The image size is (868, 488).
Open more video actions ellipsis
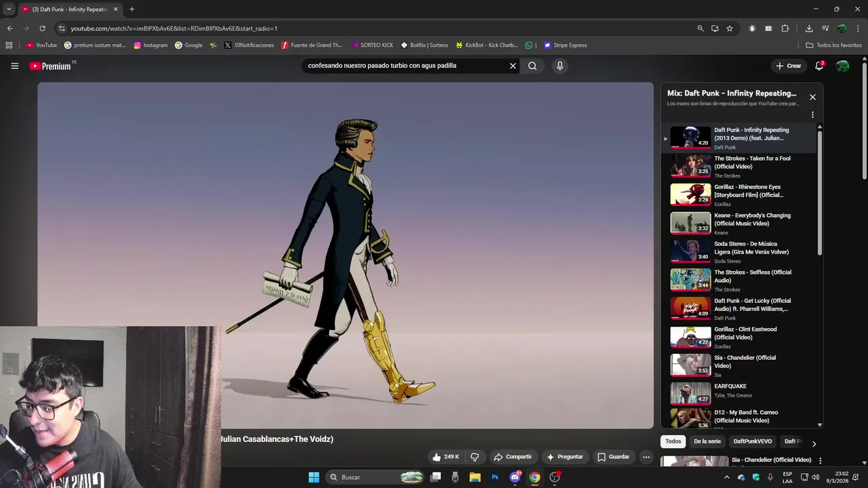(x=646, y=457)
